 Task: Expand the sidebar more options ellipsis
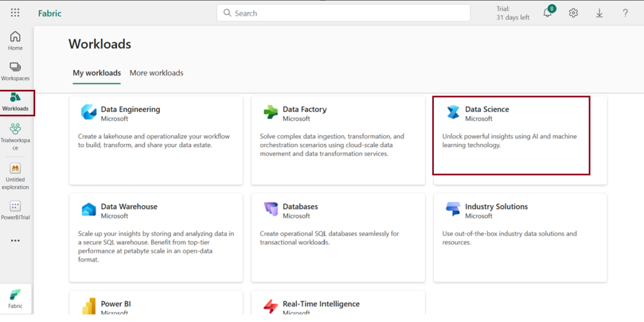click(x=15, y=240)
